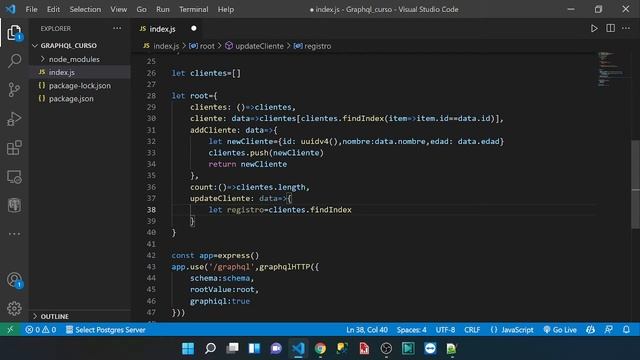Open the Explorer view in activity bar

coord(14,32)
